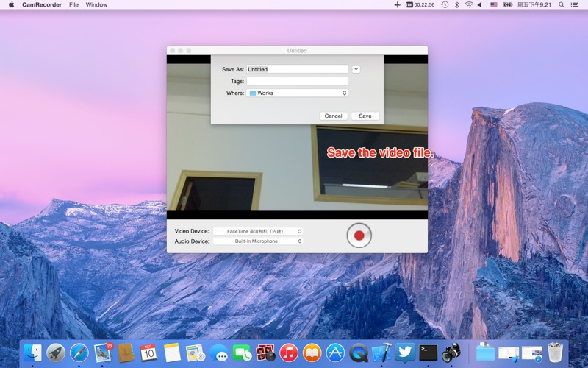Expand the save dialog with the chevron button
Viewport: 588px width, 368px height.
tap(356, 69)
